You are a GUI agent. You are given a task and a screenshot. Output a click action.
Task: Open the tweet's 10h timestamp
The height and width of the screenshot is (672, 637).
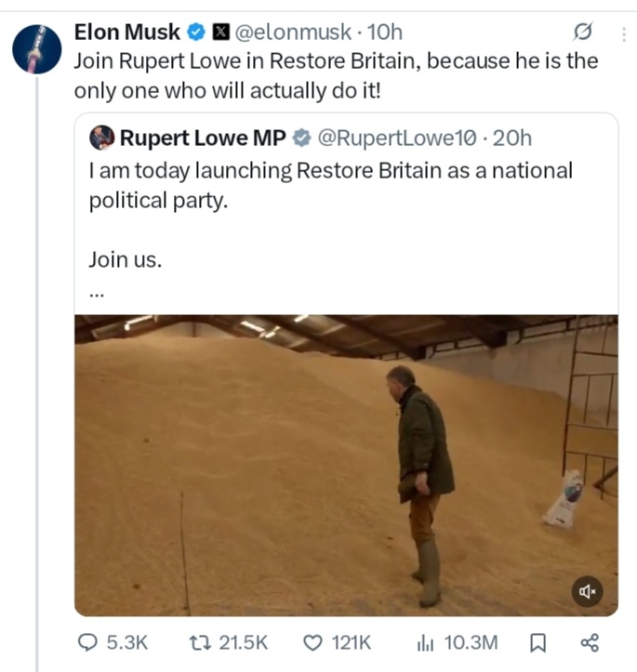pos(386,33)
